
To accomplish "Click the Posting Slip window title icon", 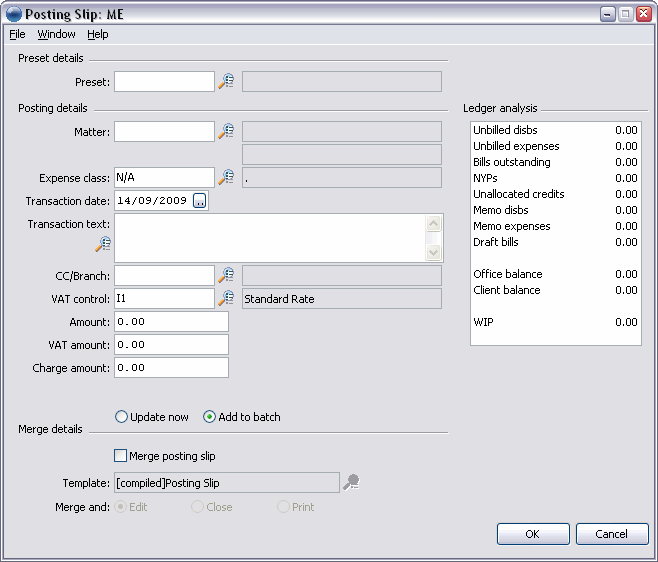I will click(13, 13).
